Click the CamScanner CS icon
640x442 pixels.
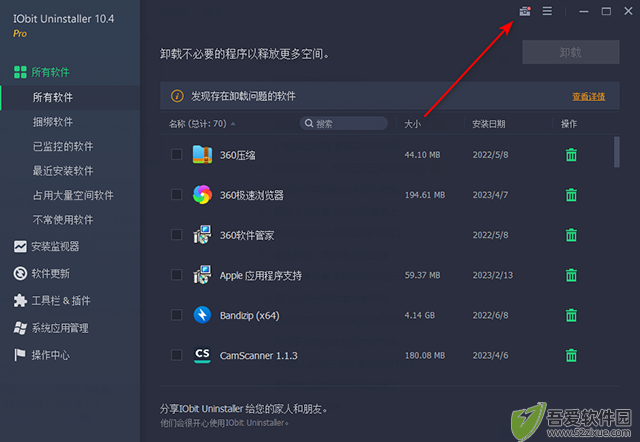[202, 355]
